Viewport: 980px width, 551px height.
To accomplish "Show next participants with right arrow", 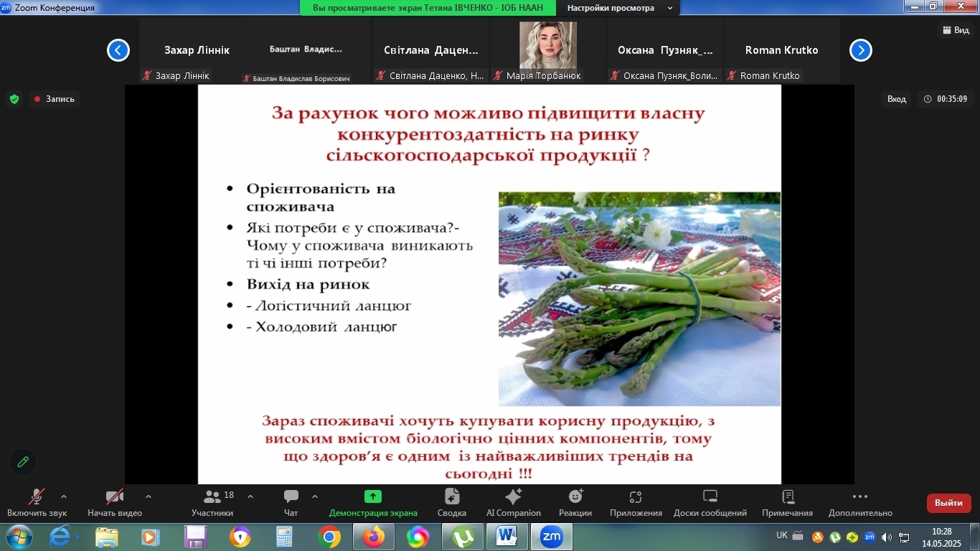I will [861, 50].
